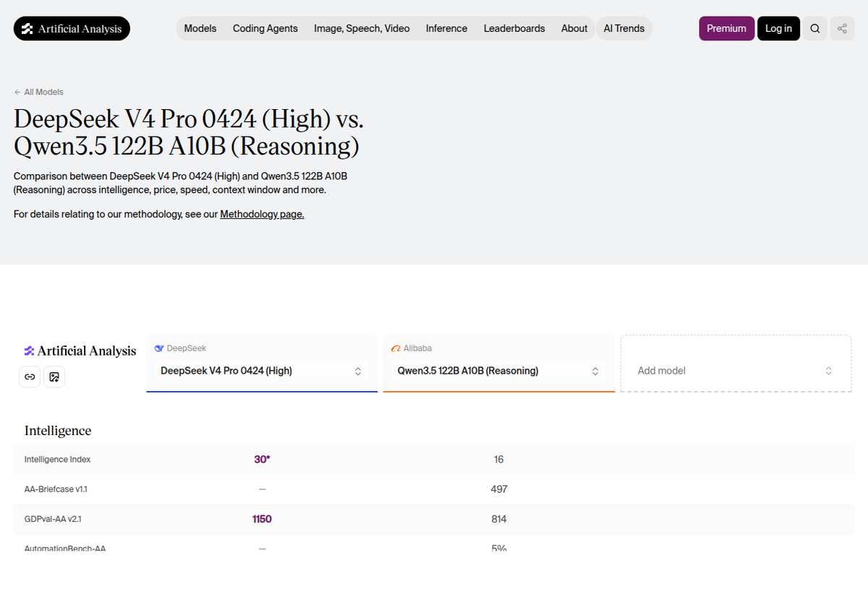Click the Premium button

(x=726, y=28)
